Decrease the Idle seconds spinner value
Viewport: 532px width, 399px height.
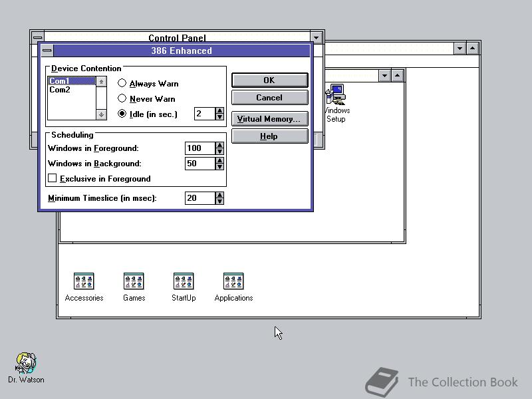220,117
